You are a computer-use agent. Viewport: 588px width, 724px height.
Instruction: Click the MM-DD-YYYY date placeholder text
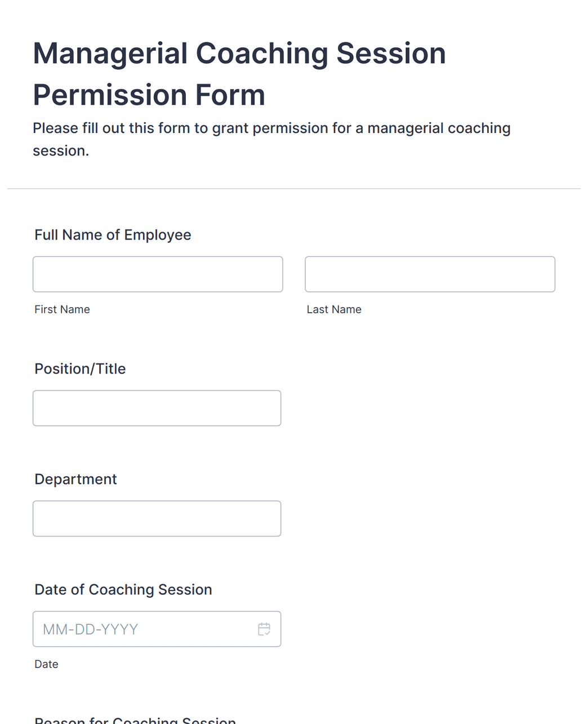pos(91,629)
